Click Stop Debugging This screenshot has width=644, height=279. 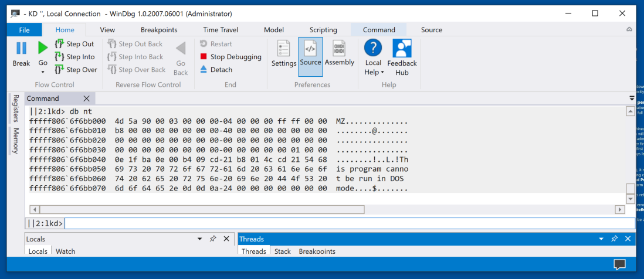231,57
